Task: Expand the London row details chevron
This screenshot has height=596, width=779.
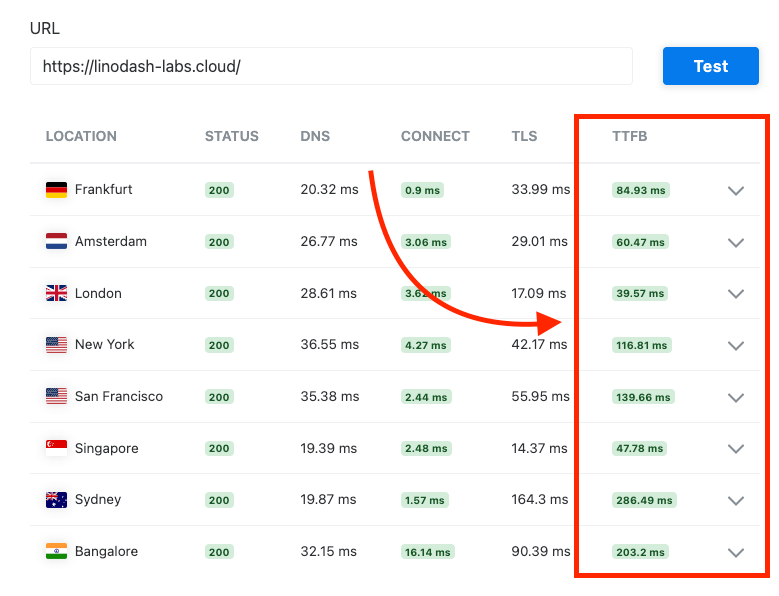Action: 736,294
